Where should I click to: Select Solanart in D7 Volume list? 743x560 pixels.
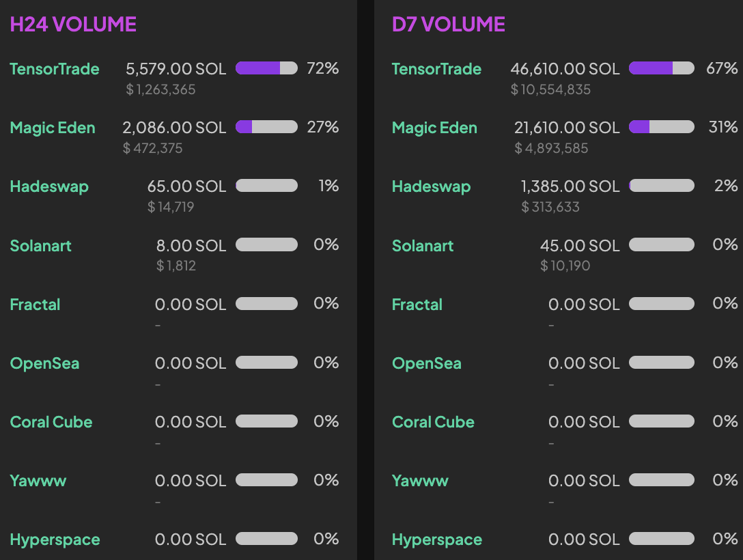point(423,246)
